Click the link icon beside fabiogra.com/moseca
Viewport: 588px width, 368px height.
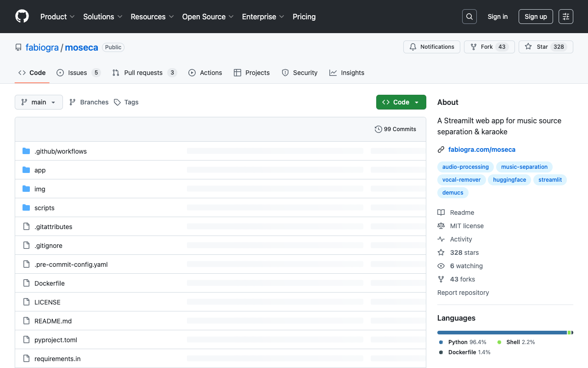coord(441,149)
